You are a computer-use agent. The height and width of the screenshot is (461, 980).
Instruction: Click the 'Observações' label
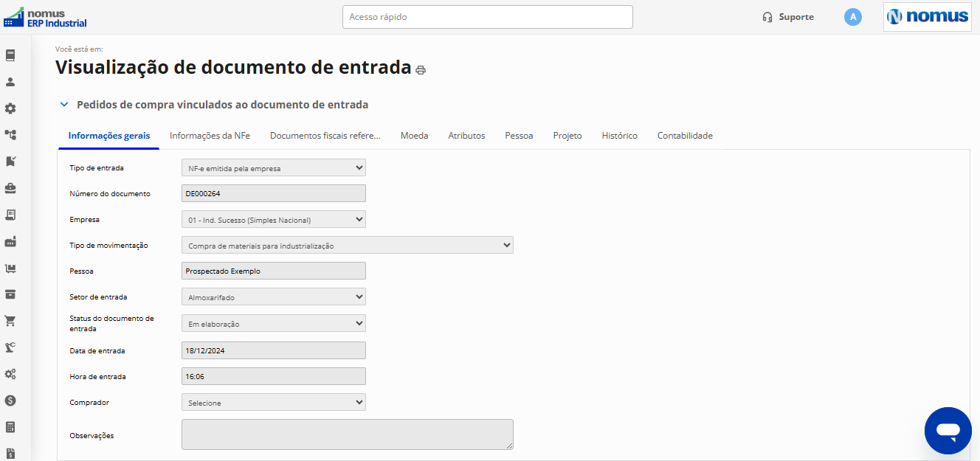tap(92, 436)
